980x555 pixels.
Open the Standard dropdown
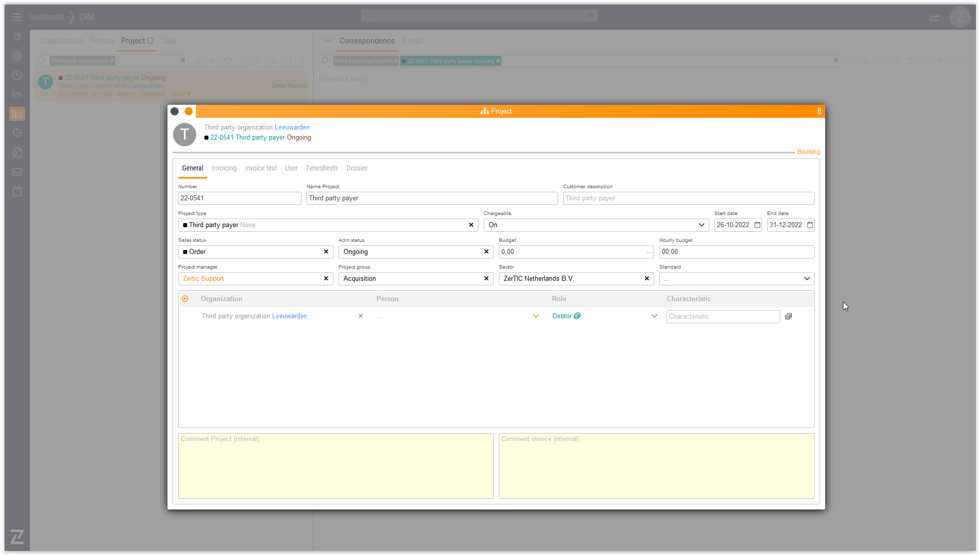pyautogui.click(x=807, y=279)
